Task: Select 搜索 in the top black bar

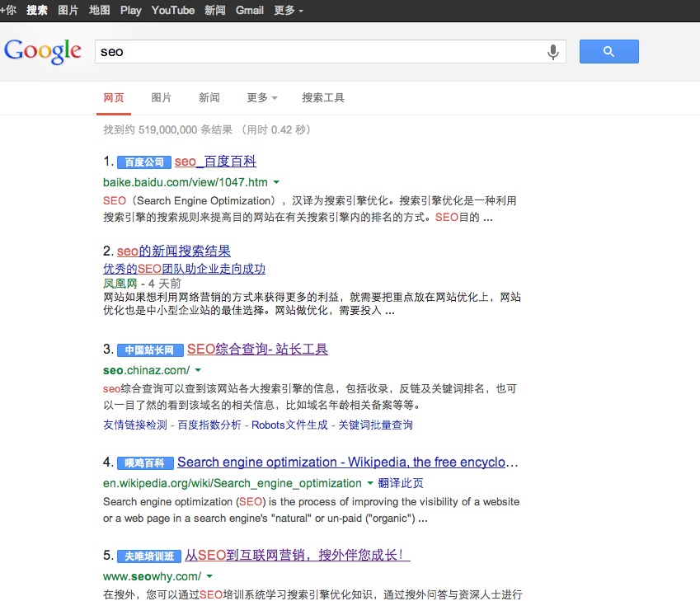Action: [36, 10]
